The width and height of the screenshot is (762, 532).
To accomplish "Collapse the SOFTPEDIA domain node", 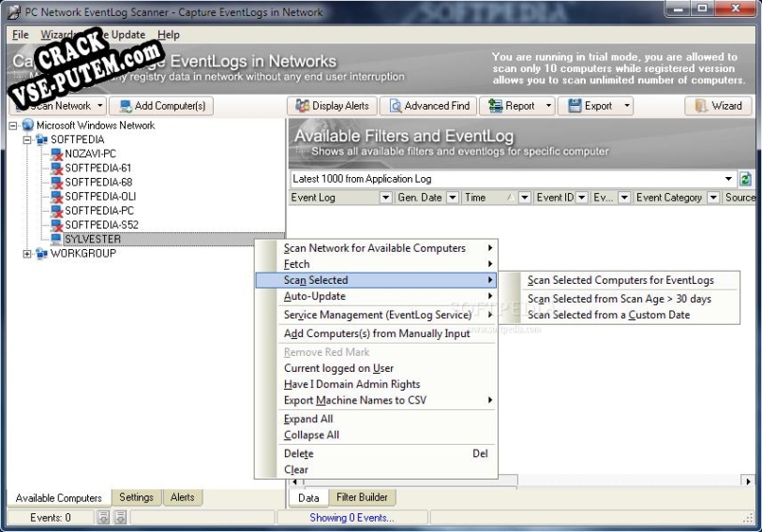I will [27, 140].
